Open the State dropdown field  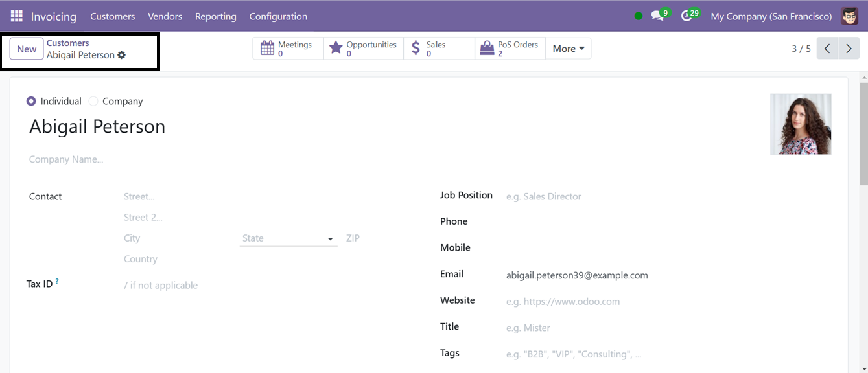[288, 238]
